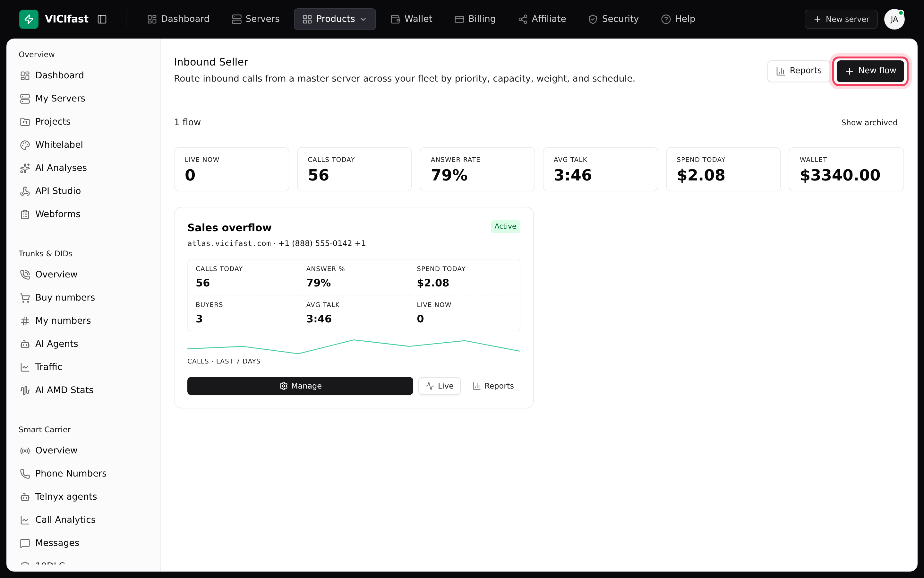This screenshot has height=578, width=924.
Task: Click the WALLET $3340.00 stat card
Action: pyautogui.click(x=846, y=169)
